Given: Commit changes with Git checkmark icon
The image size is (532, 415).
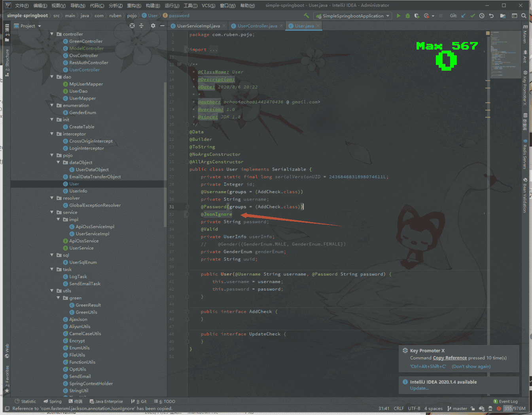Looking at the screenshot, I should [x=472, y=16].
